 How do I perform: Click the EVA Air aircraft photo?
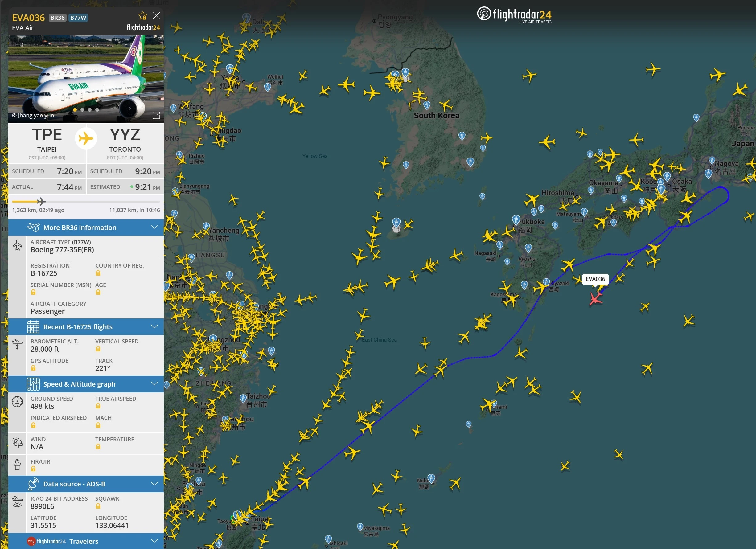86,79
